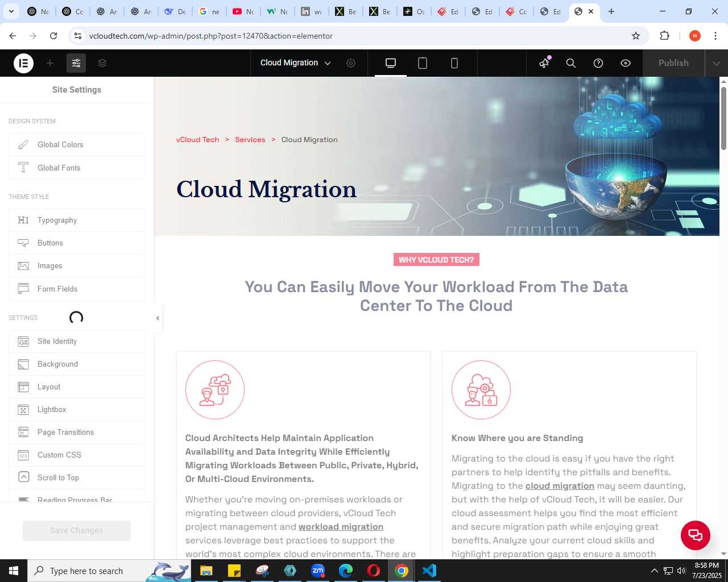Open the Windows Start menu

coord(14,571)
